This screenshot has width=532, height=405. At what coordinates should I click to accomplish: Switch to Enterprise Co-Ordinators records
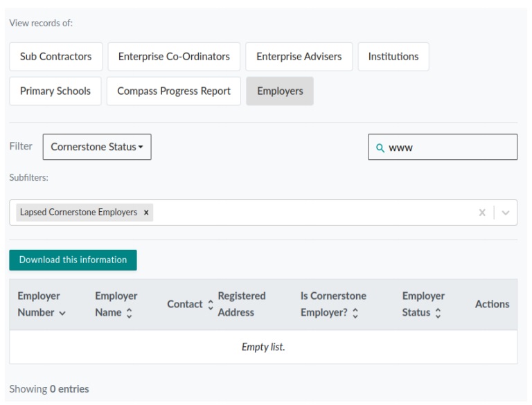[x=174, y=57]
